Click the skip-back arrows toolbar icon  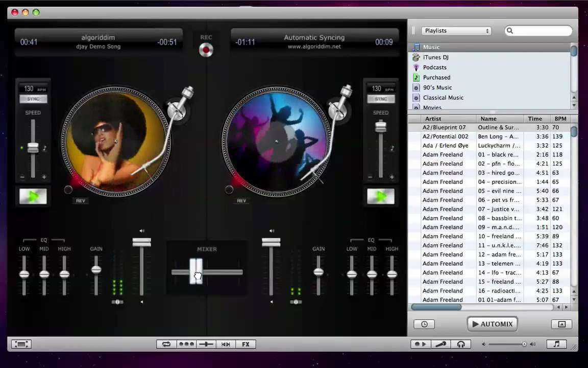[226, 344]
